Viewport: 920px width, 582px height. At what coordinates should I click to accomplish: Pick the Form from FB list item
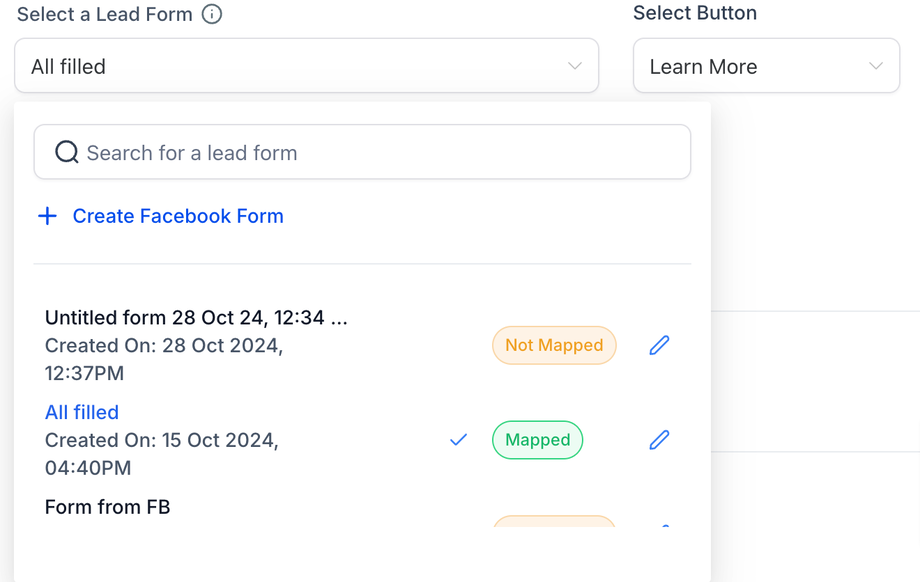(108, 507)
